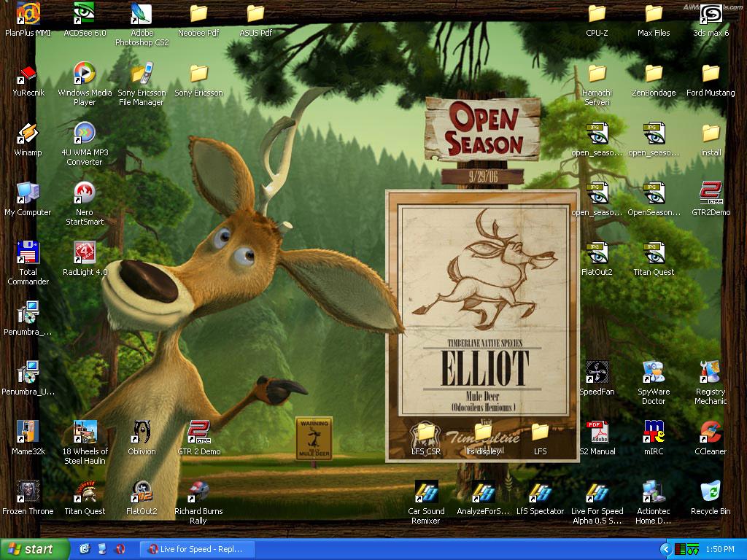Click the Oblivion game shortcut
The width and height of the screenshot is (747, 560).
pos(142,432)
